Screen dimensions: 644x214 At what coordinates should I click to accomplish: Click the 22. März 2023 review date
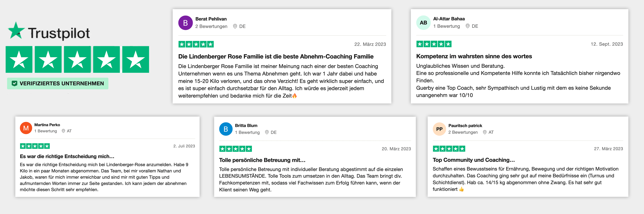coord(370,44)
